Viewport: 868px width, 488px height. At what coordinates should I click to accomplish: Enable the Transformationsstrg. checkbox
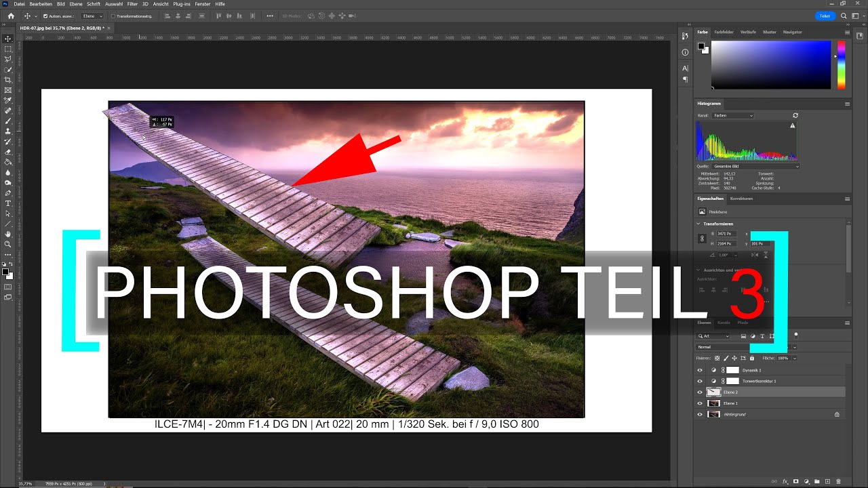pos(113,16)
